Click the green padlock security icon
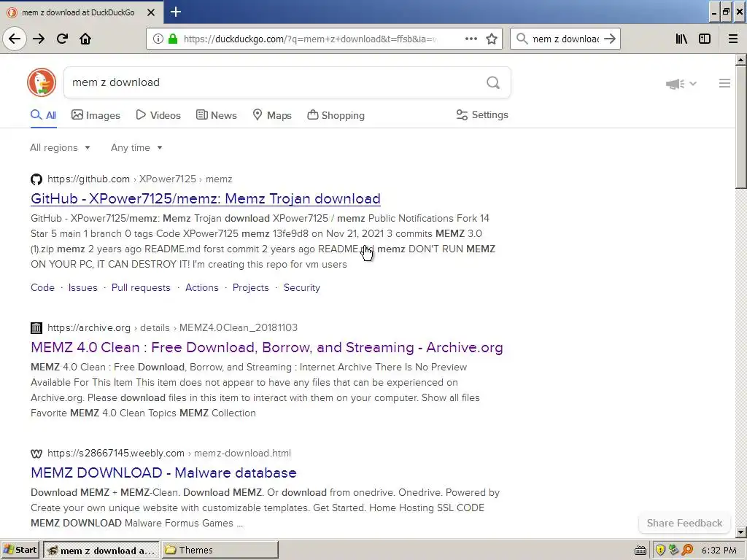Viewport: 747px width, 560px height. tap(172, 39)
